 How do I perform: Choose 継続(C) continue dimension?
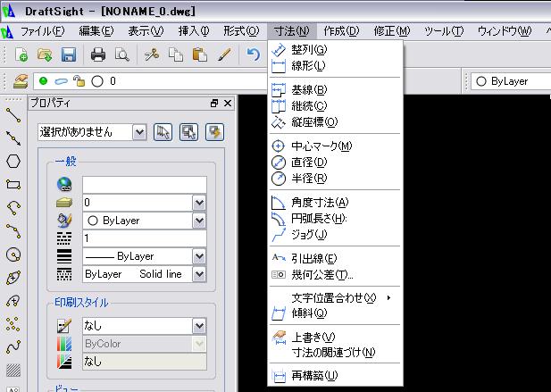coord(335,105)
